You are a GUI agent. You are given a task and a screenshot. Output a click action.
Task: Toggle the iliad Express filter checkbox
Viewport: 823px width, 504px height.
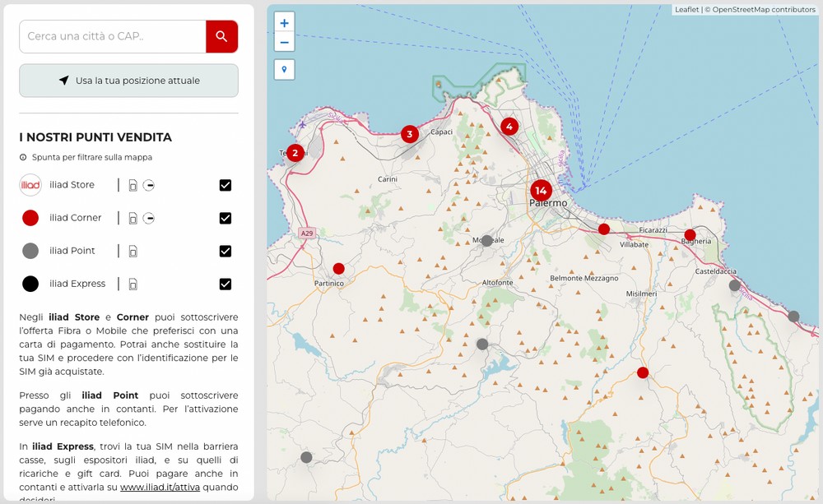[x=226, y=284]
